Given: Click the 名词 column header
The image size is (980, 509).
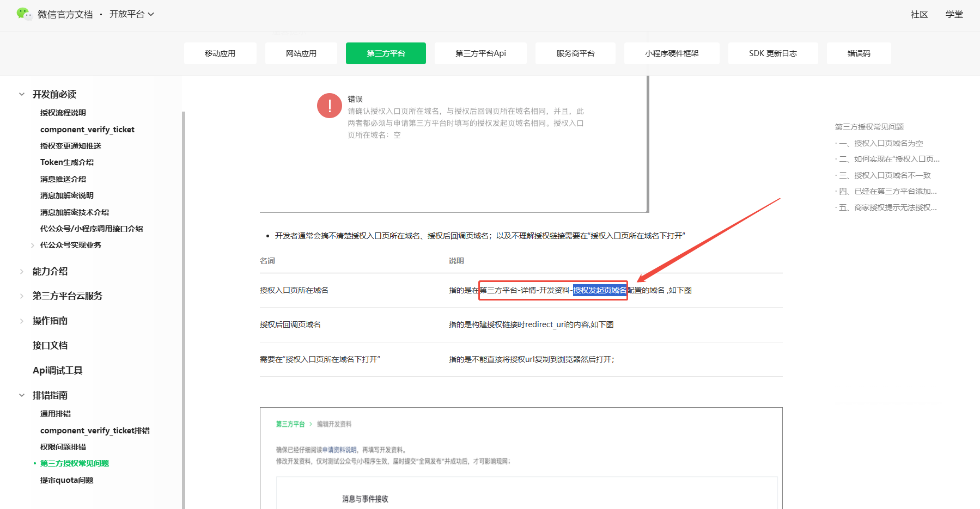Looking at the screenshot, I should coord(267,261).
